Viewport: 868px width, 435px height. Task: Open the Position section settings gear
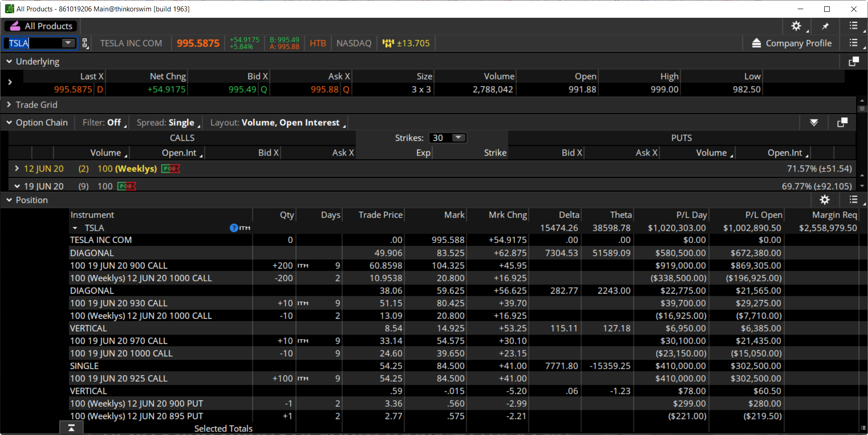click(825, 200)
